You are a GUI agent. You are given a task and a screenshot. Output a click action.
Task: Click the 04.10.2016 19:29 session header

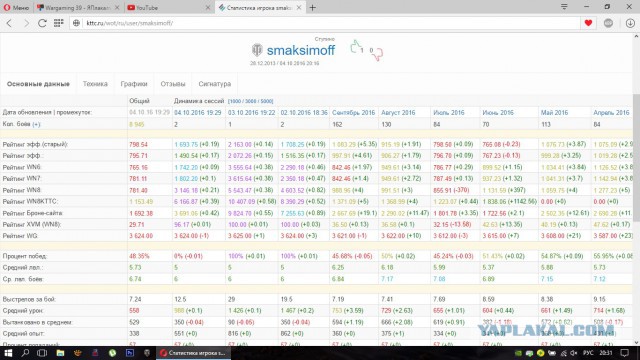[198, 113]
